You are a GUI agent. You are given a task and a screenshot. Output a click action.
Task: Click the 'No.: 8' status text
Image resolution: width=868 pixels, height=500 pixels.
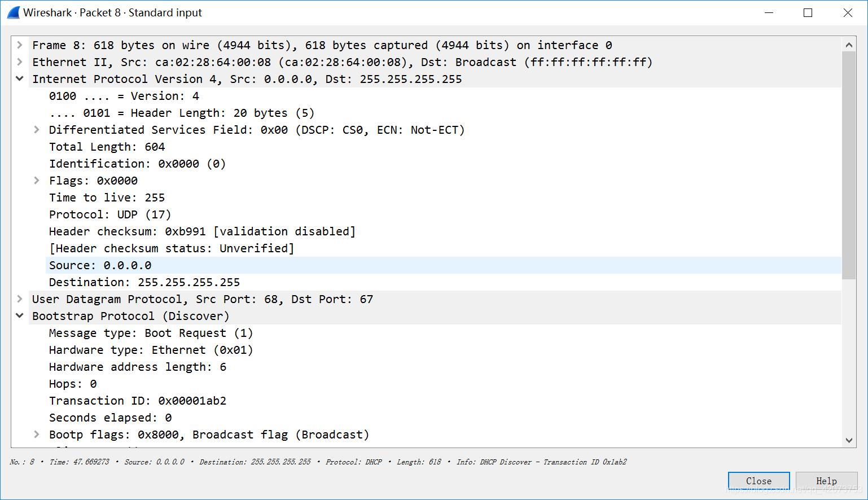point(22,462)
